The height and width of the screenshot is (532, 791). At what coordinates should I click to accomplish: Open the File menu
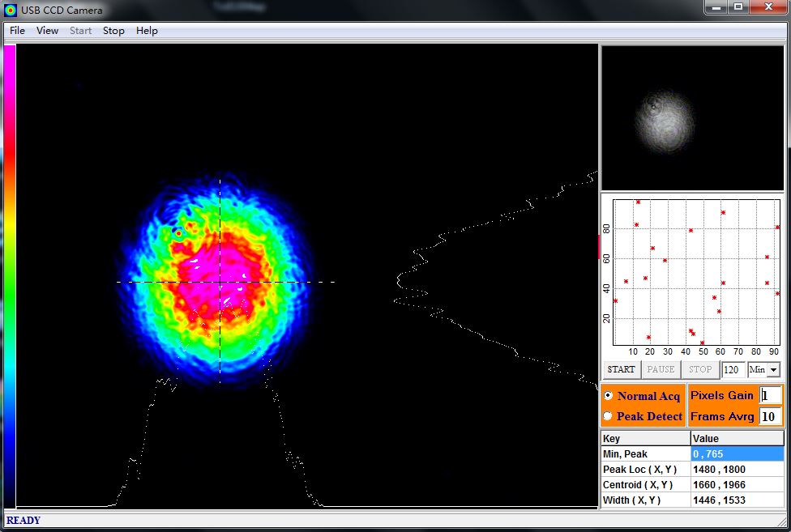coord(17,31)
